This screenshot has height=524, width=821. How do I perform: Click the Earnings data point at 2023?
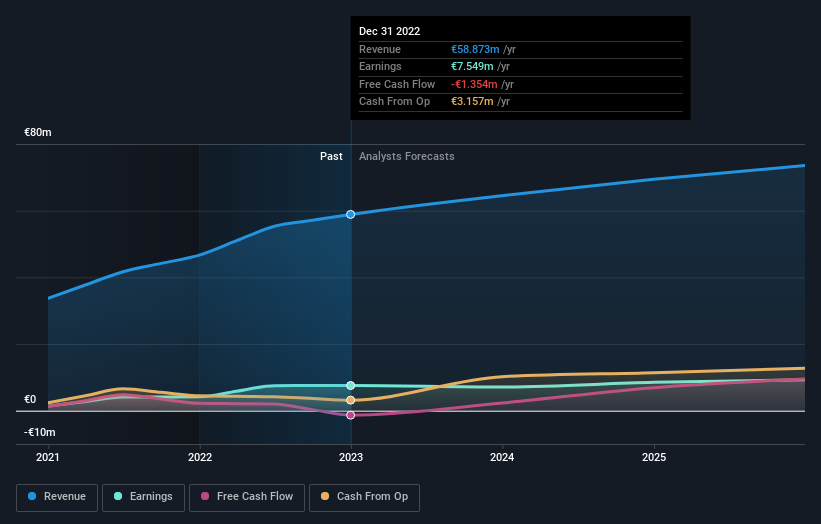pyautogui.click(x=351, y=385)
